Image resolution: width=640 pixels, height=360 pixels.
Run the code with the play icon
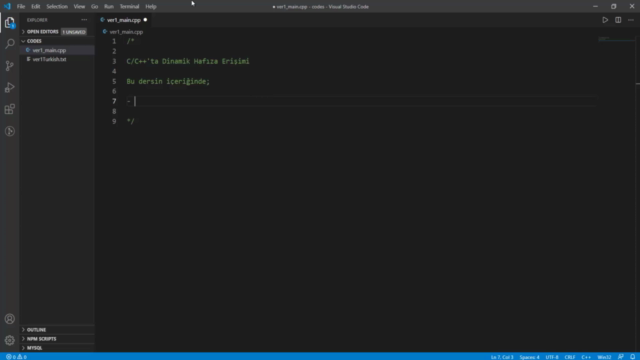(605, 20)
